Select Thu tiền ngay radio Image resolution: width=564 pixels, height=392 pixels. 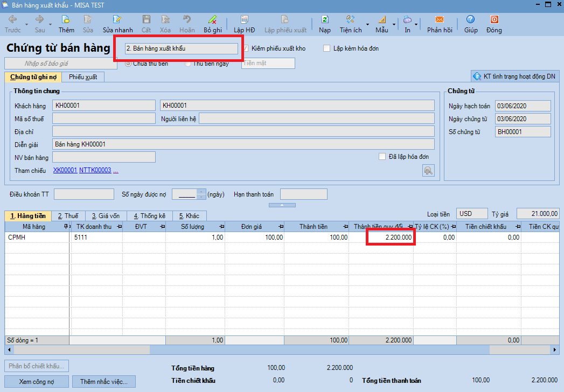click(188, 64)
